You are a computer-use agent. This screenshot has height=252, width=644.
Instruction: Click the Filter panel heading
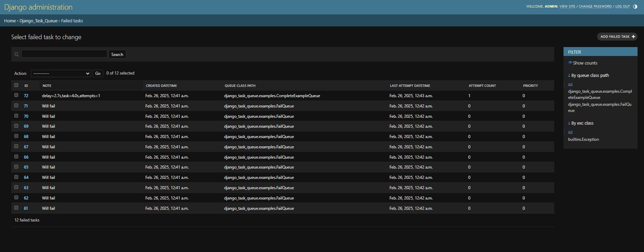(600, 52)
